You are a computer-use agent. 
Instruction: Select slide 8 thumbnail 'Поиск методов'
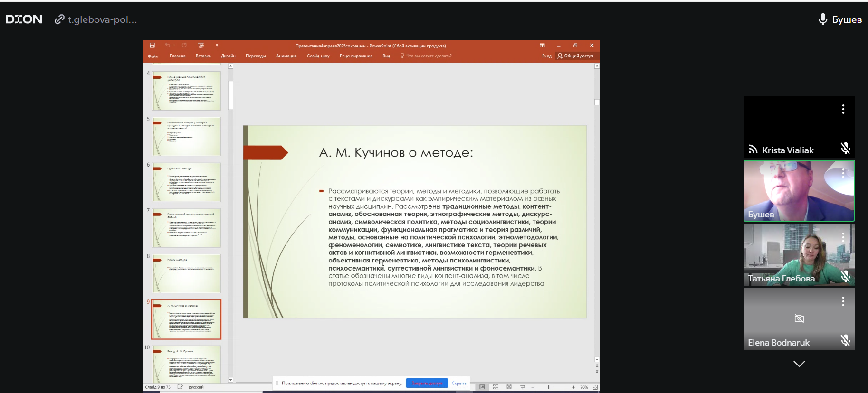click(x=186, y=273)
